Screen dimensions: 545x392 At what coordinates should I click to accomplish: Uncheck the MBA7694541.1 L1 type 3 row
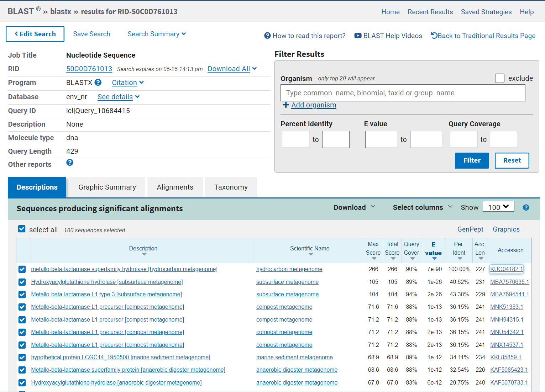tap(22, 295)
